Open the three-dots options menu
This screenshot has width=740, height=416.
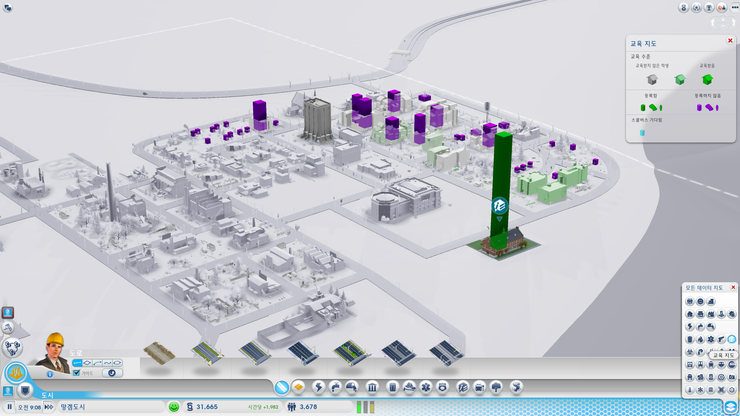[x=735, y=7]
